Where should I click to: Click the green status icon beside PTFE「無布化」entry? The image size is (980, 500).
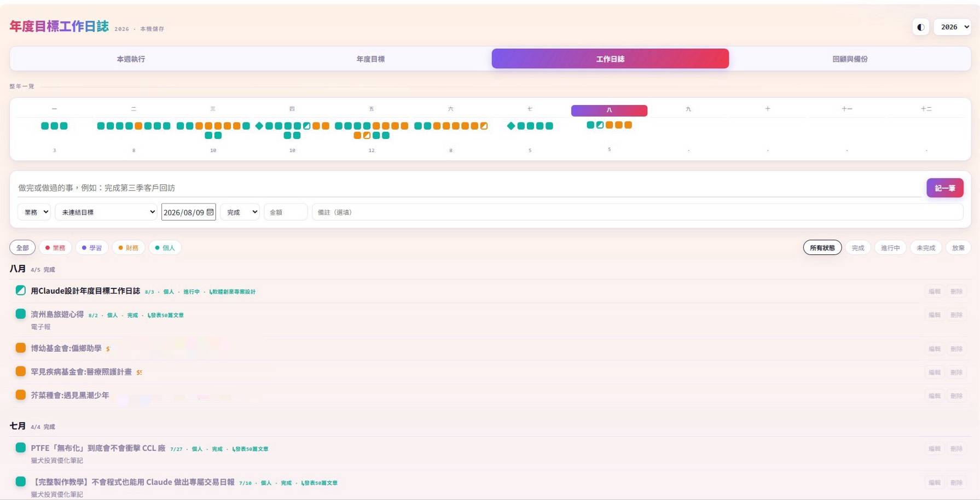[21, 447]
